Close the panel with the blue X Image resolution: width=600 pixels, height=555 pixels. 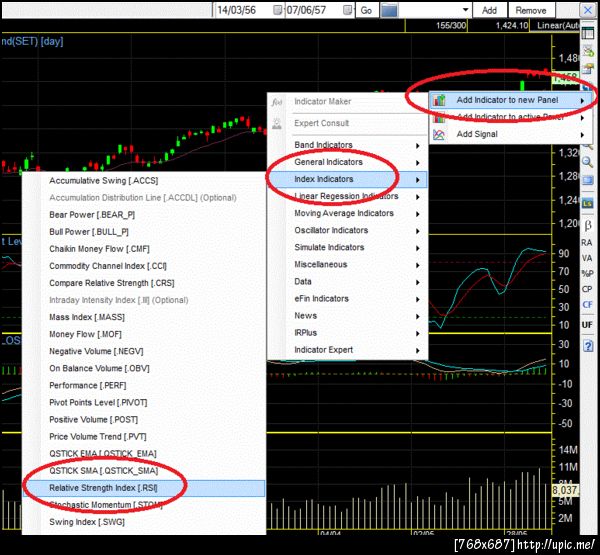pyautogui.click(x=588, y=10)
